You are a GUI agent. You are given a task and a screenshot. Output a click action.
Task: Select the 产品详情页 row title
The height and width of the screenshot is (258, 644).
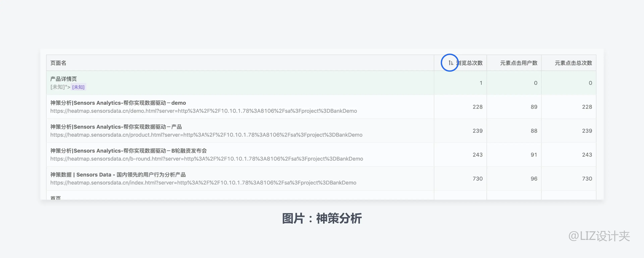(x=64, y=79)
